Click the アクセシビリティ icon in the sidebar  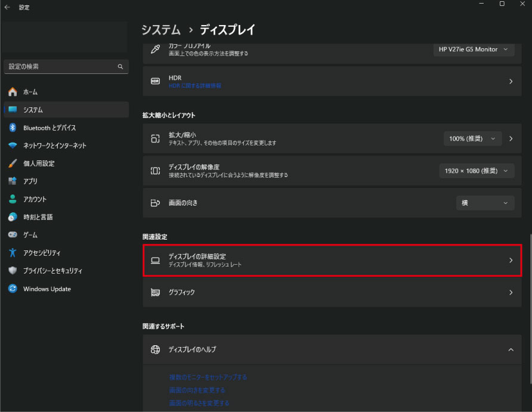(13, 253)
